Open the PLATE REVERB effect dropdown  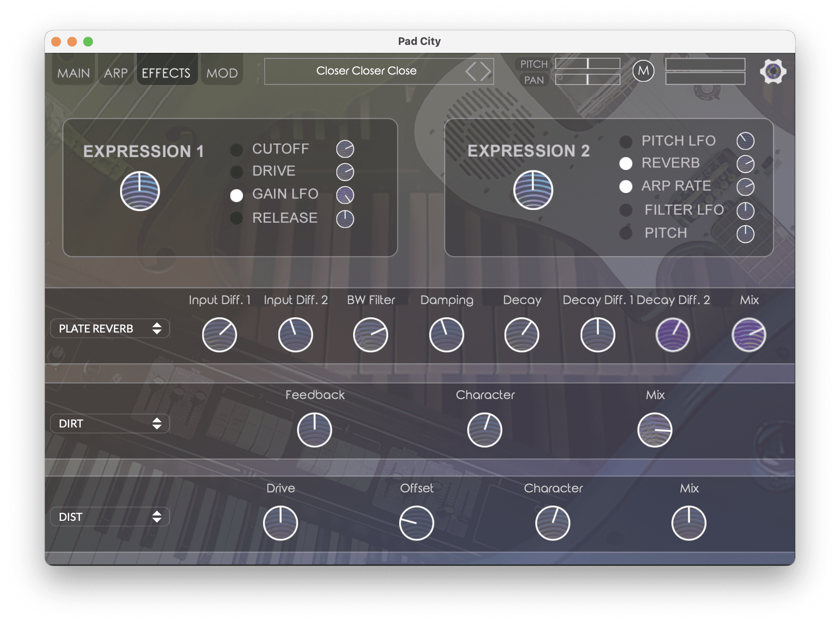pos(110,329)
